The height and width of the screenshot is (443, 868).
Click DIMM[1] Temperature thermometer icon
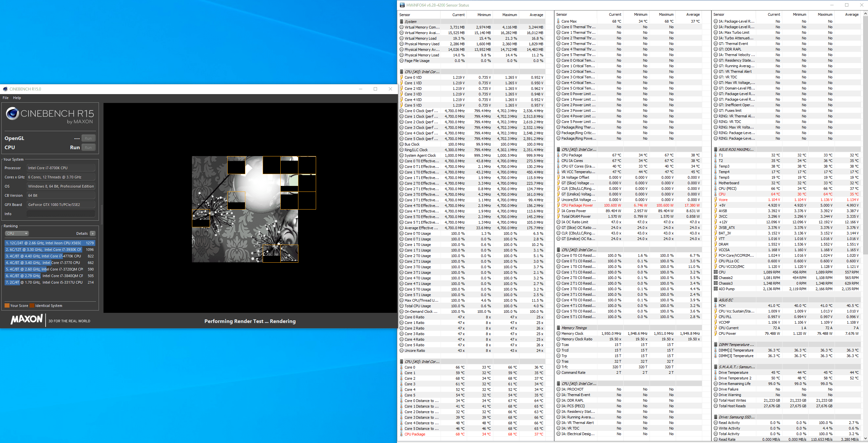pos(716,350)
